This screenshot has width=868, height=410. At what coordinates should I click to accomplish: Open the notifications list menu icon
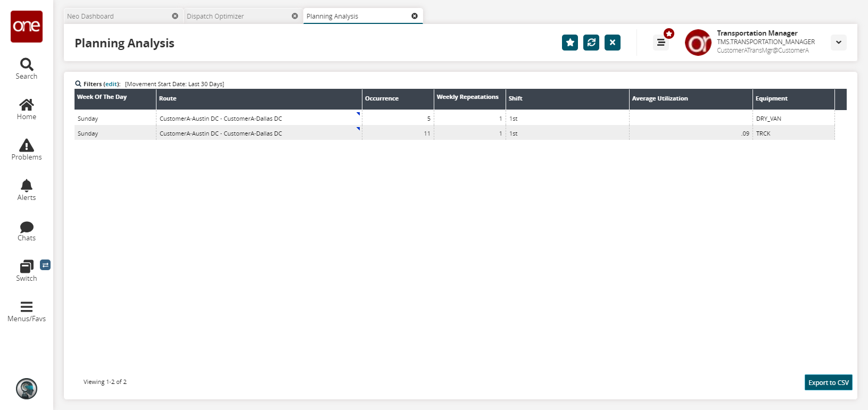(x=661, y=43)
